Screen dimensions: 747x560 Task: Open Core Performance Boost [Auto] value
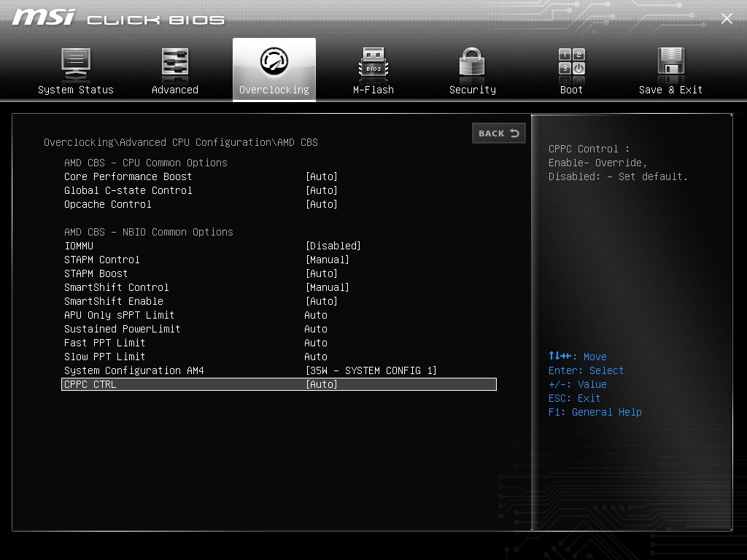tap(322, 176)
